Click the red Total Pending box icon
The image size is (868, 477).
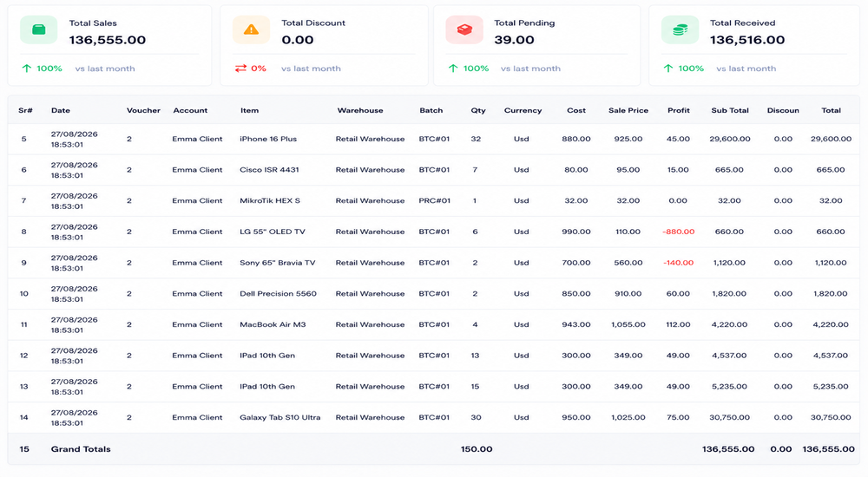[x=464, y=29]
